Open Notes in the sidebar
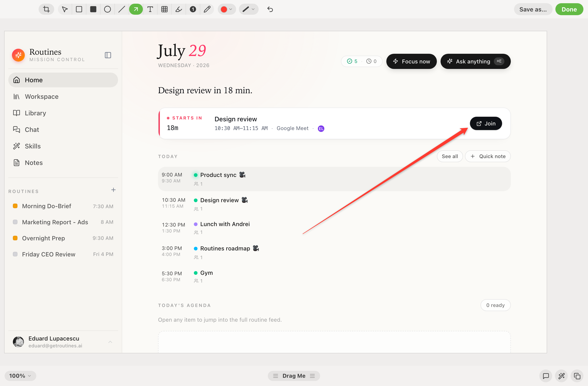 pos(63,163)
